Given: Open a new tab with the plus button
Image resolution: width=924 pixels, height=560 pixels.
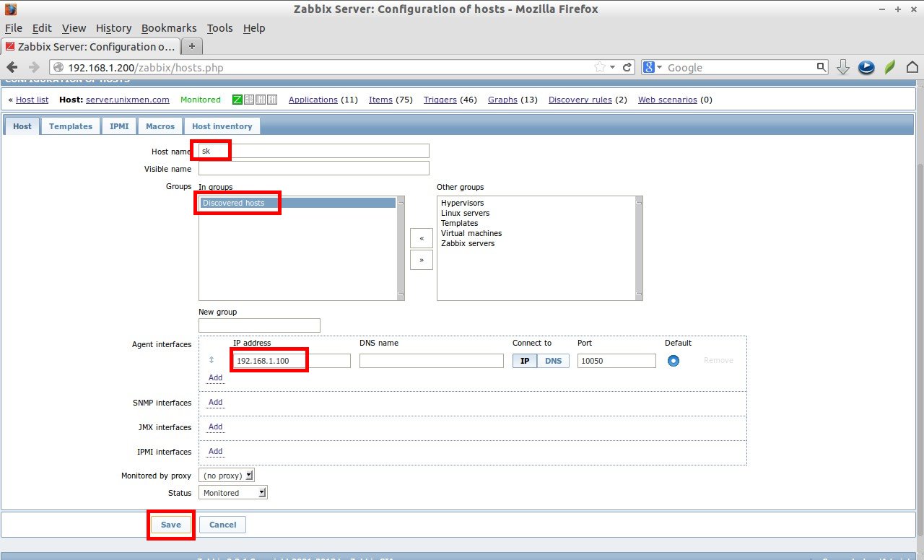Looking at the screenshot, I should click(x=192, y=46).
